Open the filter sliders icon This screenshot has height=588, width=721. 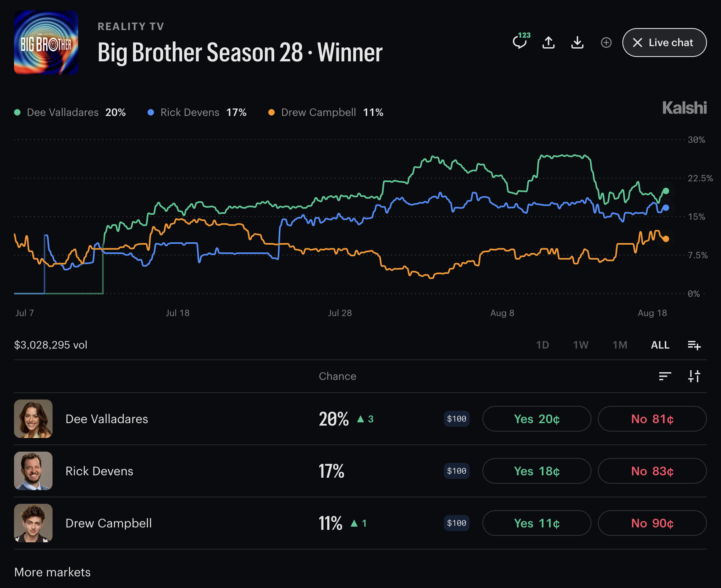click(x=694, y=376)
